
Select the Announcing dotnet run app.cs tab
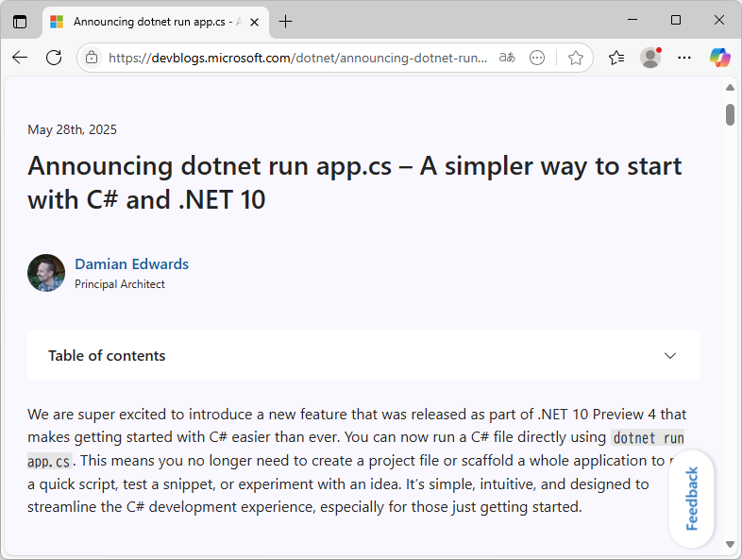(156, 22)
